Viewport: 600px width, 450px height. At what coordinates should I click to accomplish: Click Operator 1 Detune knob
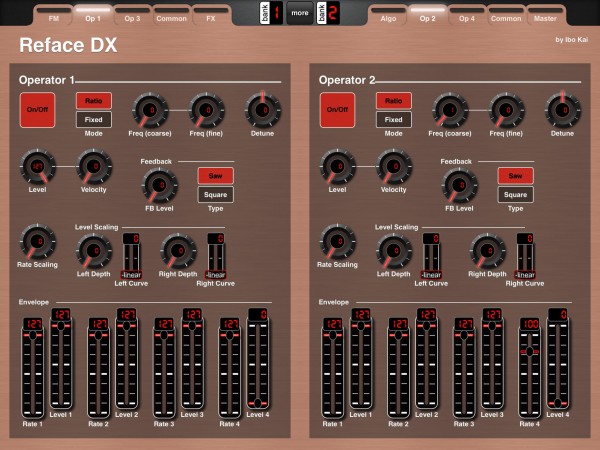pyautogui.click(x=262, y=110)
